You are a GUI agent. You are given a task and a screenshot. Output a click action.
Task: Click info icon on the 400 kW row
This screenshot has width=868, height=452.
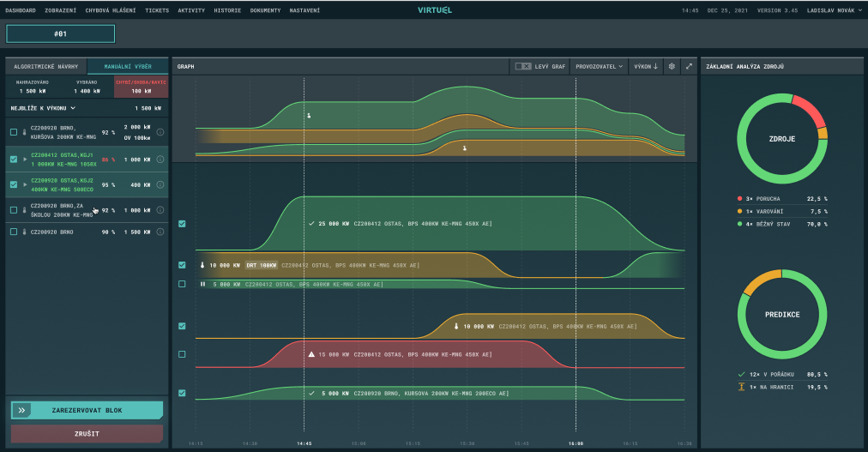click(160, 184)
